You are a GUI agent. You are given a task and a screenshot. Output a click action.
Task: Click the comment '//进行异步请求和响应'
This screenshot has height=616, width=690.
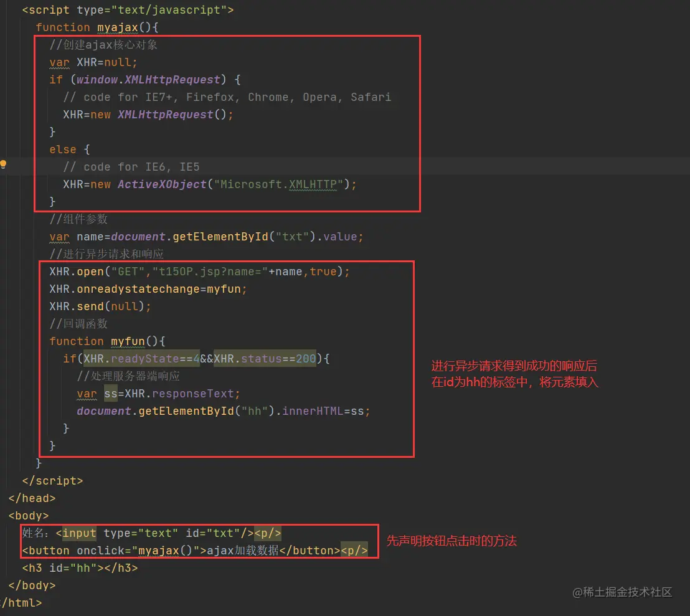click(106, 254)
